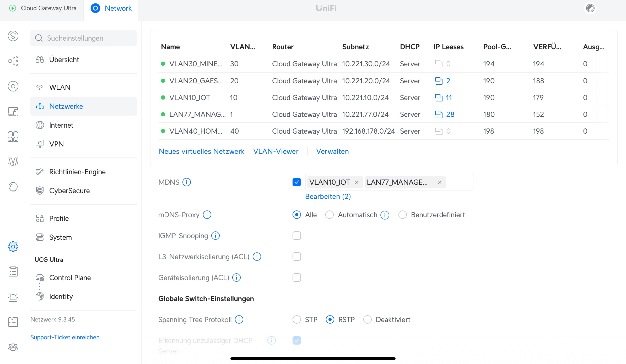
Task: Click the info icon next to MDNS
Action: (x=187, y=182)
